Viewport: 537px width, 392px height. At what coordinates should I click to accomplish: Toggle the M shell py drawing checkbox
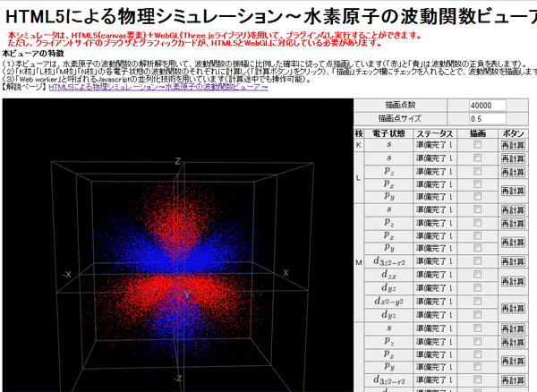pyautogui.click(x=477, y=248)
